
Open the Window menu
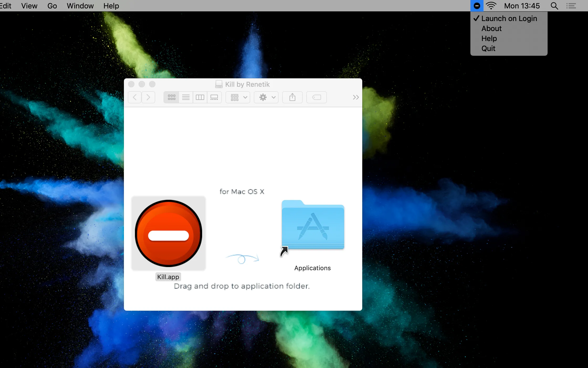pyautogui.click(x=80, y=6)
